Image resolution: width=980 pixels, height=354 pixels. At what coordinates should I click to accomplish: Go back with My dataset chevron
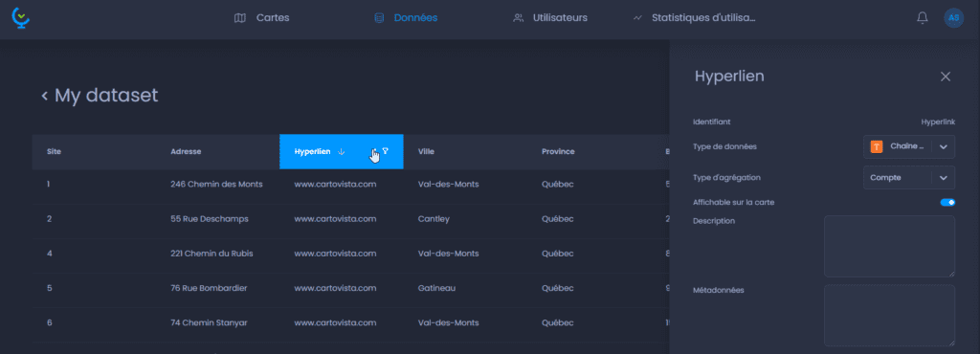pos(44,96)
